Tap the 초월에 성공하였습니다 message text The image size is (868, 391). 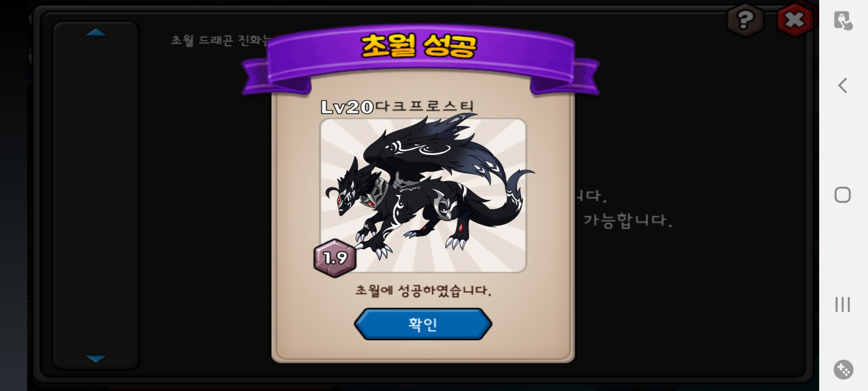[423, 291]
